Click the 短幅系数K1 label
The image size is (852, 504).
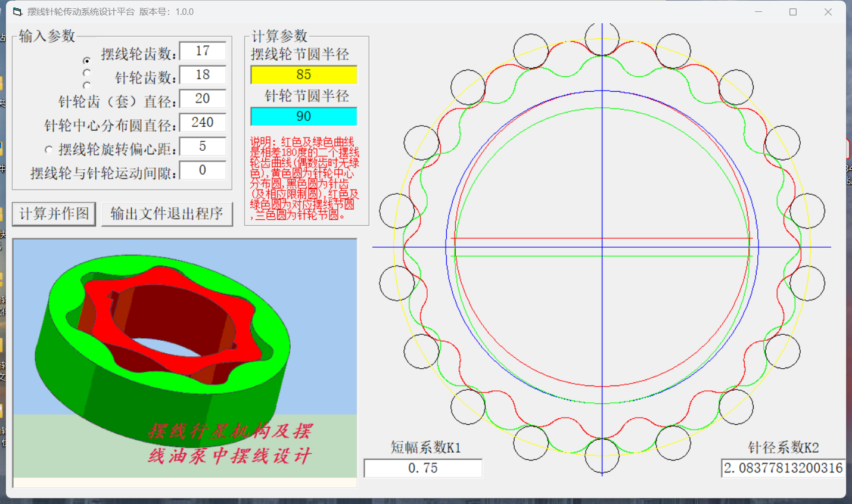click(426, 447)
